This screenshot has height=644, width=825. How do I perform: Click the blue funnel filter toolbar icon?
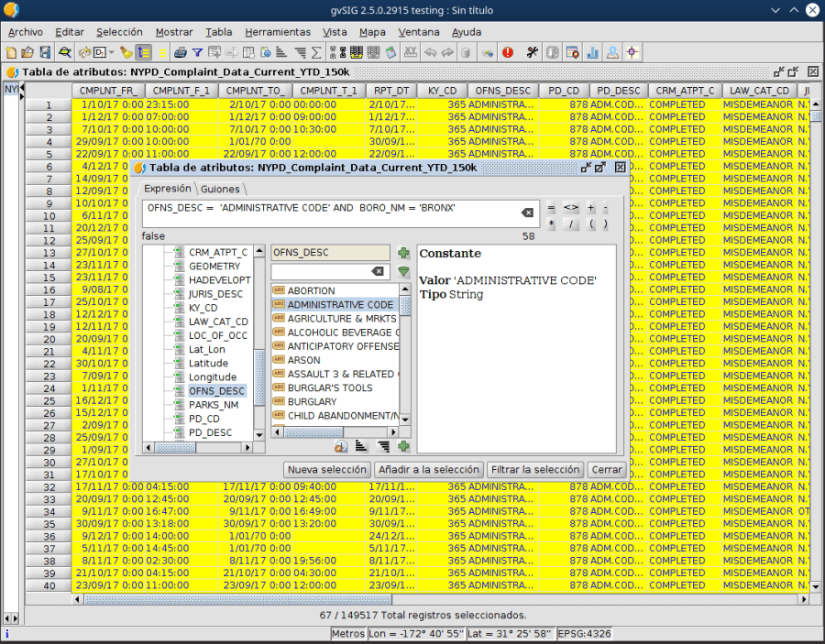[x=197, y=52]
